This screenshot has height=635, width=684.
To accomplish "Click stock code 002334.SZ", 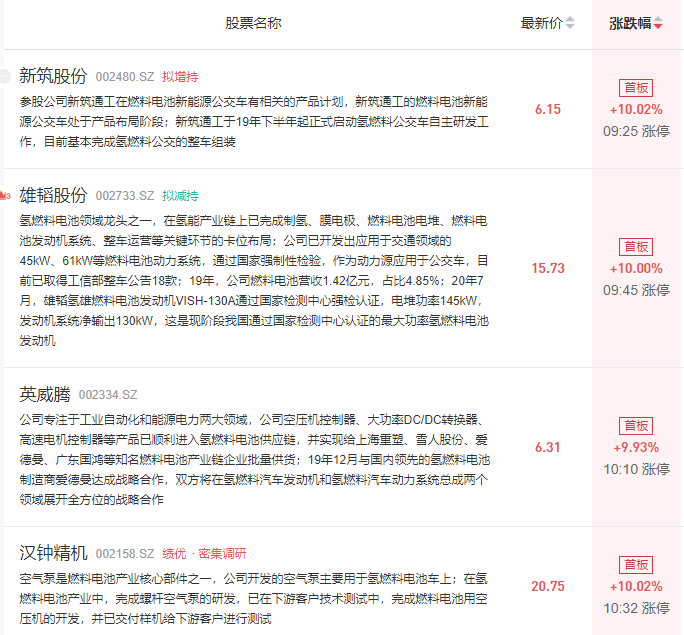I will pyautogui.click(x=108, y=395).
